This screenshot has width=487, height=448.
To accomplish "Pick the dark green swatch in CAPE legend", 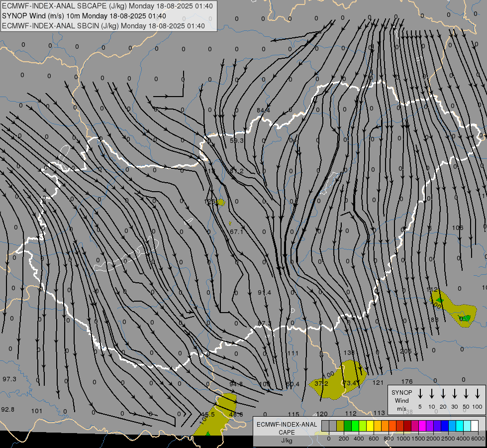I will click(x=348, y=426).
